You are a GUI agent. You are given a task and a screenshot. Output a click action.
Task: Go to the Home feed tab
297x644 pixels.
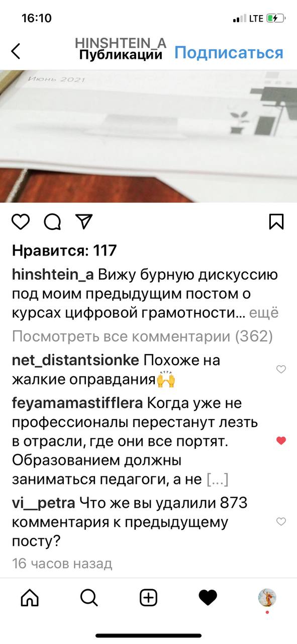point(30,598)
